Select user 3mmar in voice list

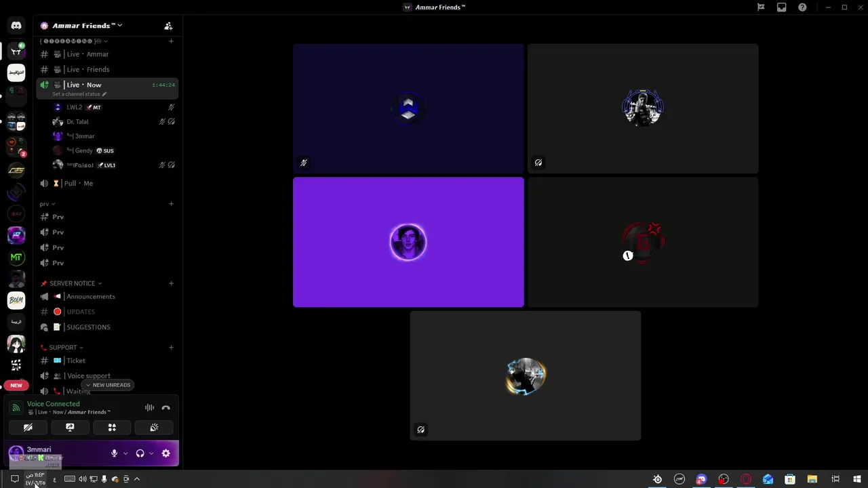tap(114, 136)
